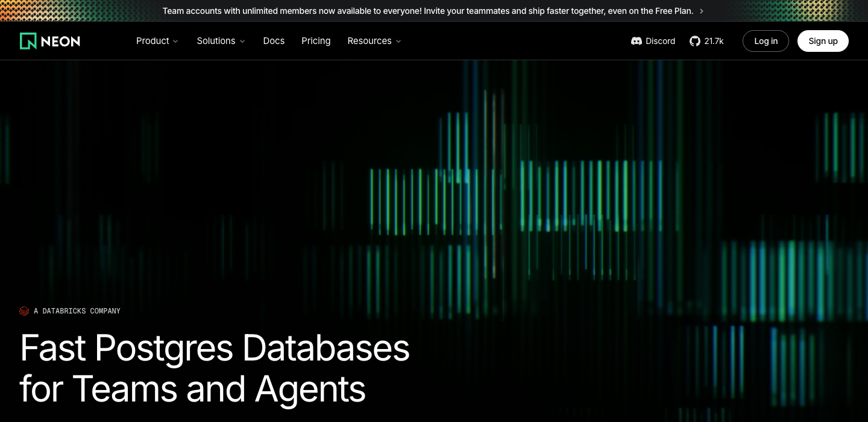Click the Databricks logo icon
868x422 pixels.
click(x=24, y=311)
